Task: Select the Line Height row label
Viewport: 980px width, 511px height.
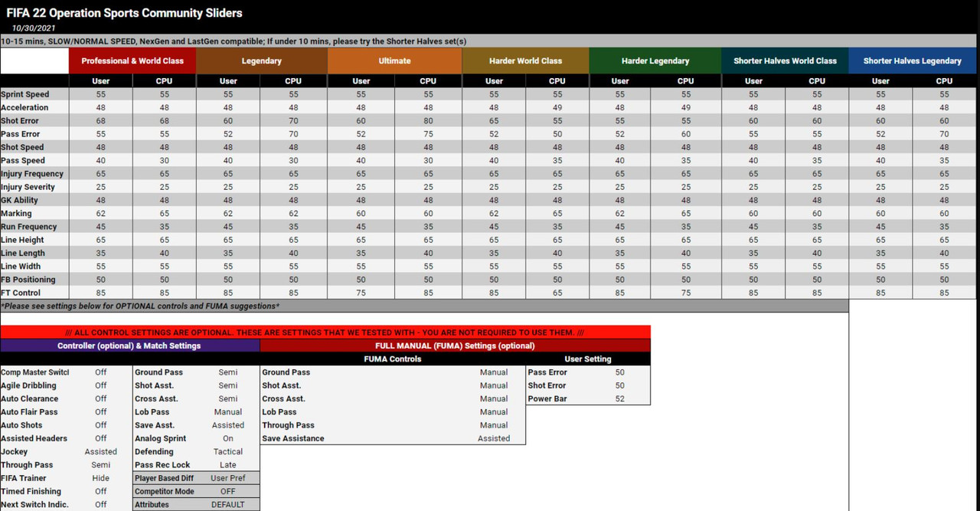Action: click(23, 240)
